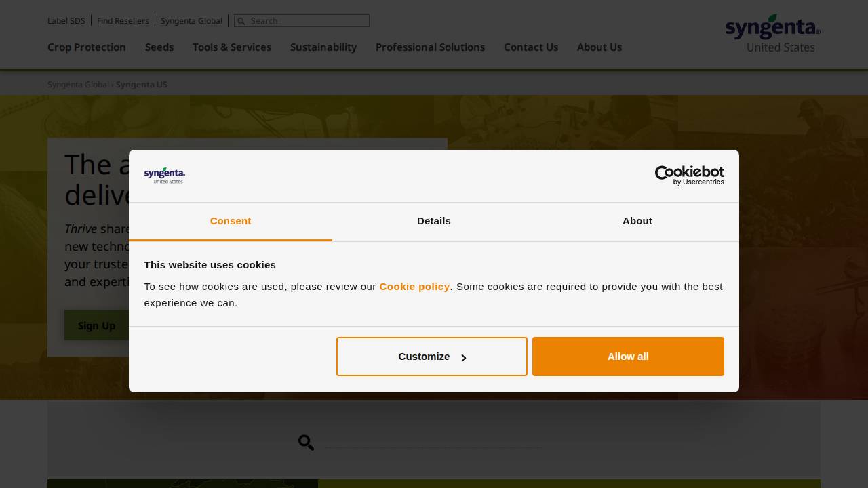The image size is (868, 488).
Task: Open the Crop Protection menu
Action: [86, 47]
